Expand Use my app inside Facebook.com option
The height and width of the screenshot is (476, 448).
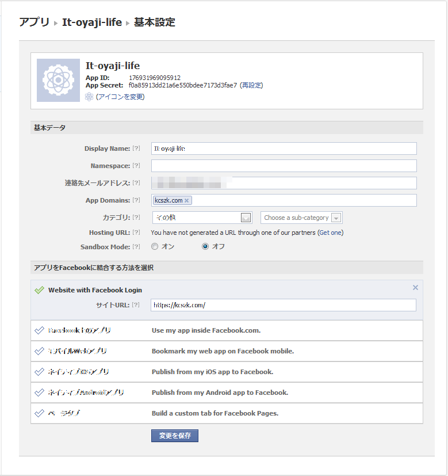(227, 330)
